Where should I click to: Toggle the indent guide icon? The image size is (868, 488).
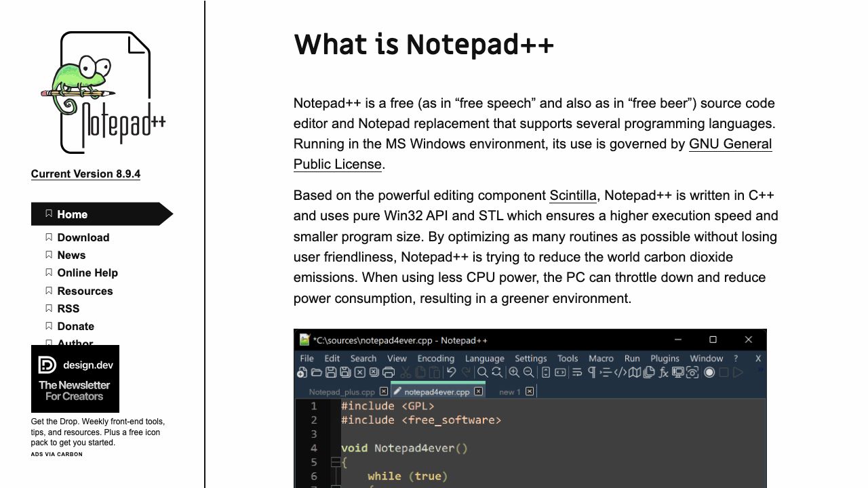606,372
